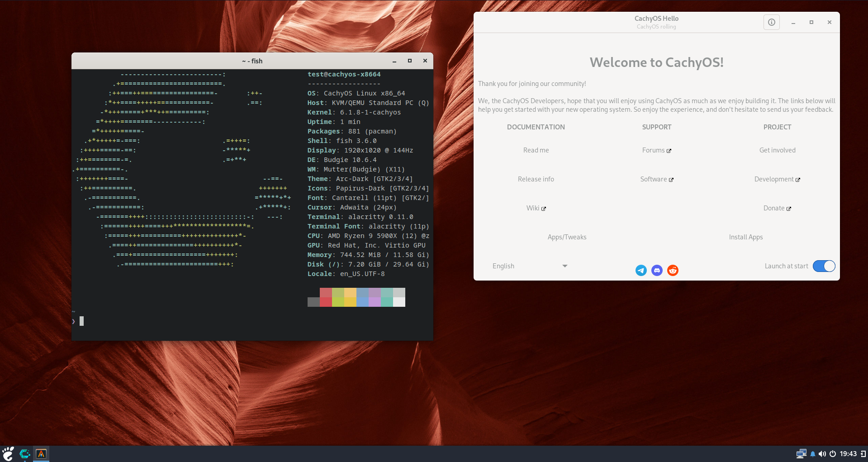Open the Read me documentation button

[536, 150]
